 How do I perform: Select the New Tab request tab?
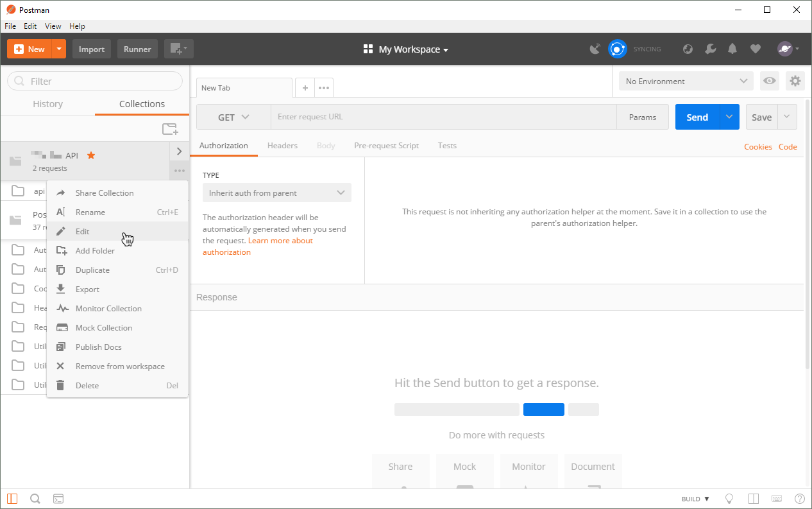point(244,88)
